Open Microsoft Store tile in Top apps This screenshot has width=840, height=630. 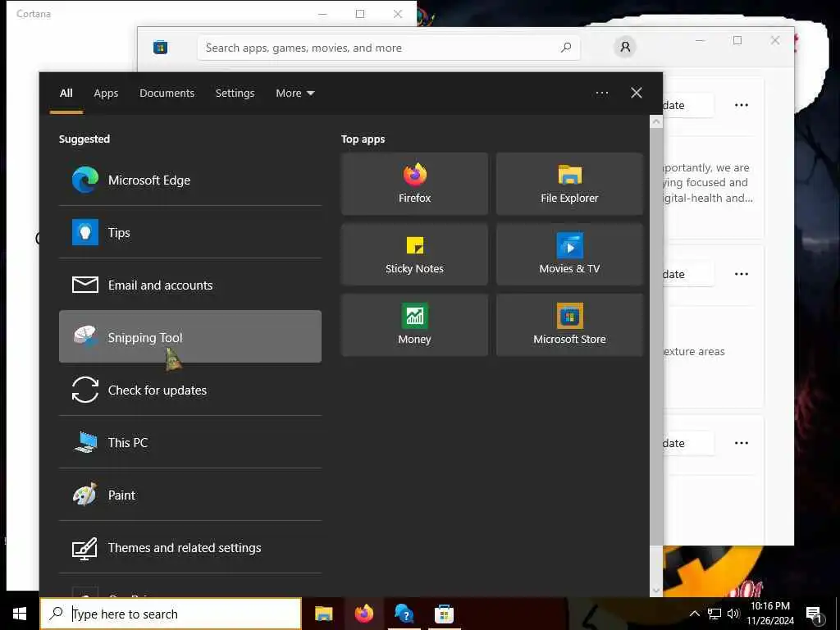click(x=569, y=325)
